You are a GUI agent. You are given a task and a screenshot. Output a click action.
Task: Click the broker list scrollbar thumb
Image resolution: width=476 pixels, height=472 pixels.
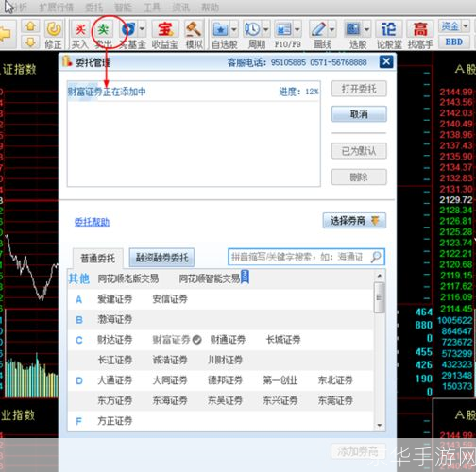tap(380, 297)
